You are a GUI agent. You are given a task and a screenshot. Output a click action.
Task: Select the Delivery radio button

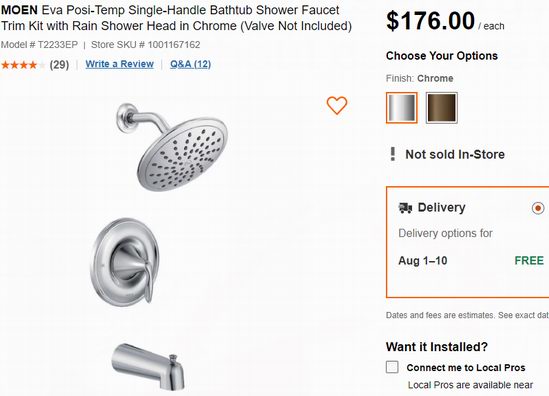[x=538, y=208]
